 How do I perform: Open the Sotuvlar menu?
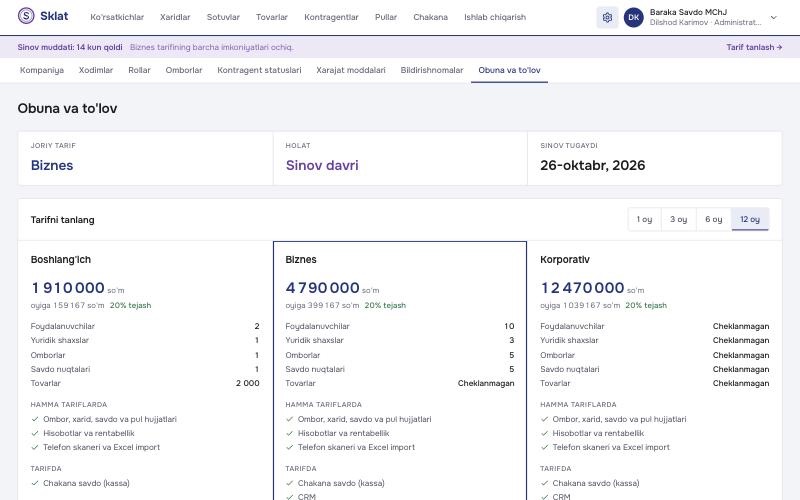[223, 17]
